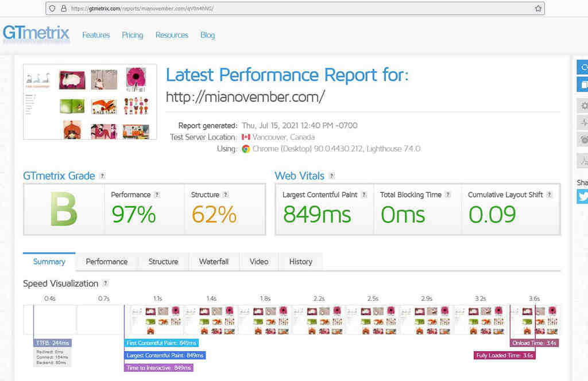Click help icon beside Web Vitals
The width and height of the screenshot is (588, 381).
[331, 176]
